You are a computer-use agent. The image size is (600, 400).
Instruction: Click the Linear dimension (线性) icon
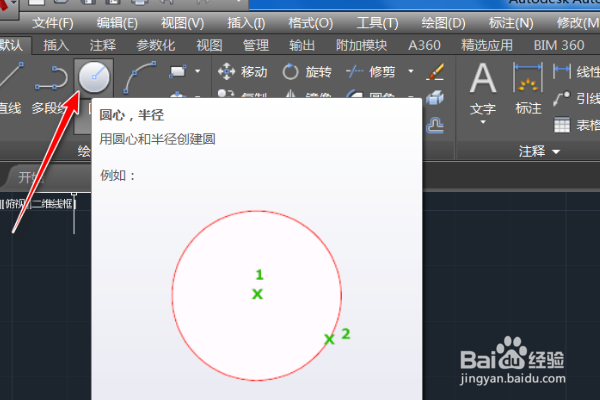[x=561, y=72]
